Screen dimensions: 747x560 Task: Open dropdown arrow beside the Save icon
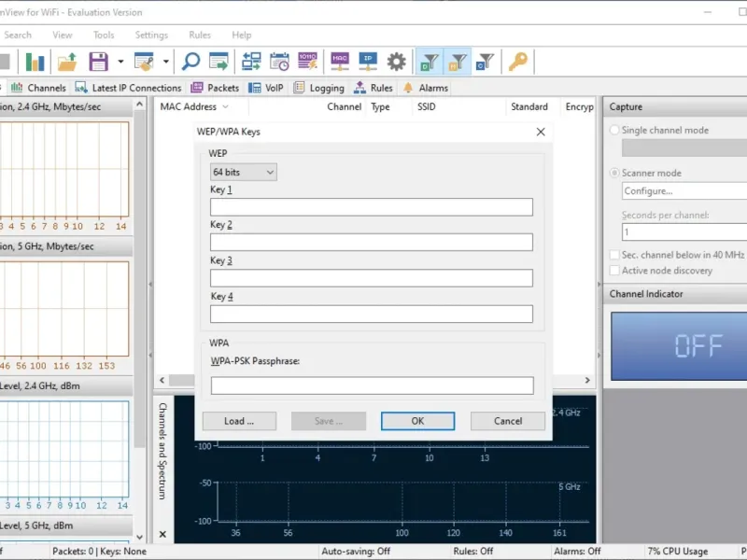(x=120, y=63)
